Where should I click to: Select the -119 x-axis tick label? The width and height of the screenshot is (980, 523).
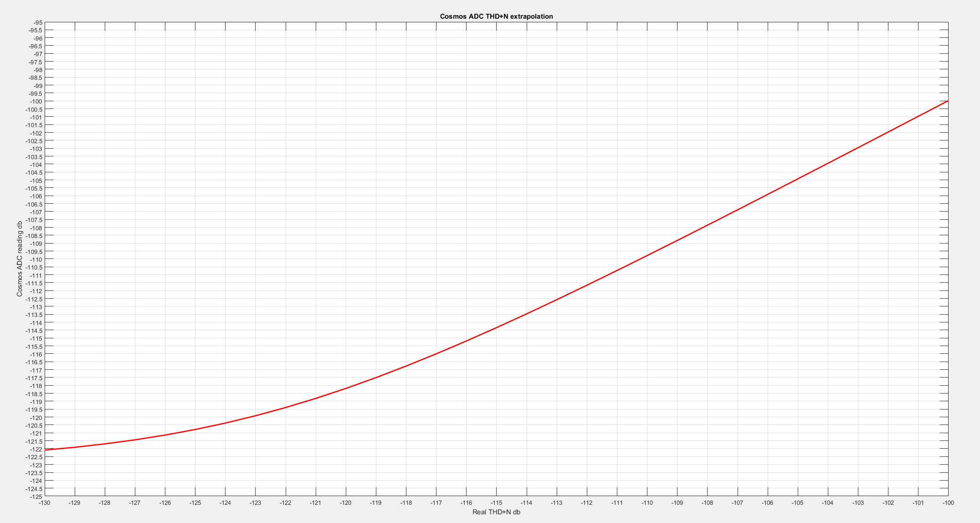pyautogui.click(x=376, y=502)
